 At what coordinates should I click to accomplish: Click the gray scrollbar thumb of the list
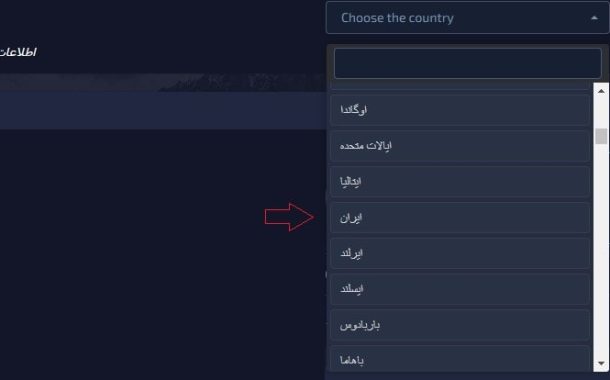[x=601, y=136]
